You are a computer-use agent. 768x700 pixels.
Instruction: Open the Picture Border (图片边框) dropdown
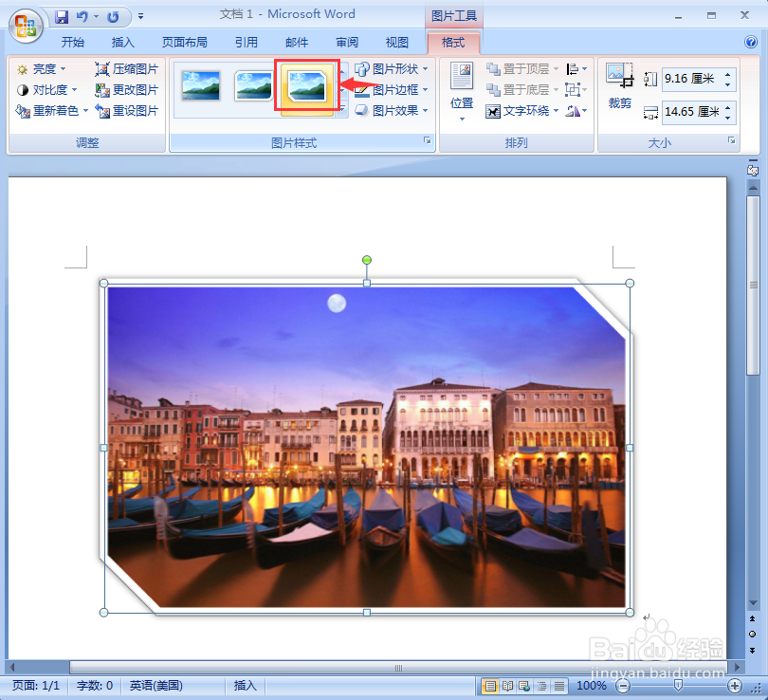coord(391,89)
